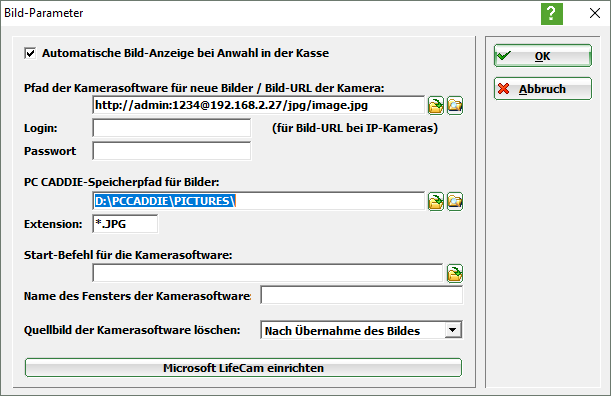
Task: Click the Start-Befehl für die Kamerasoftware field
Action: (268, 273)
